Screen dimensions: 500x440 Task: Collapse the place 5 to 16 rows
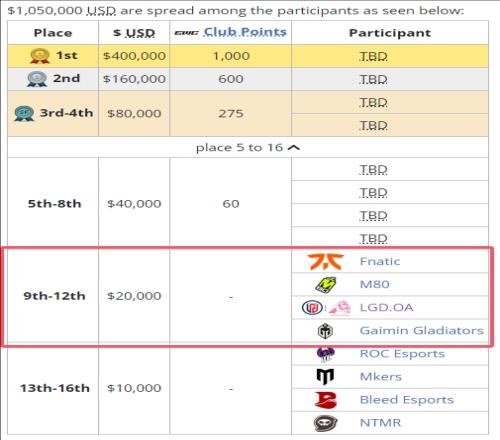pos(248,147)
